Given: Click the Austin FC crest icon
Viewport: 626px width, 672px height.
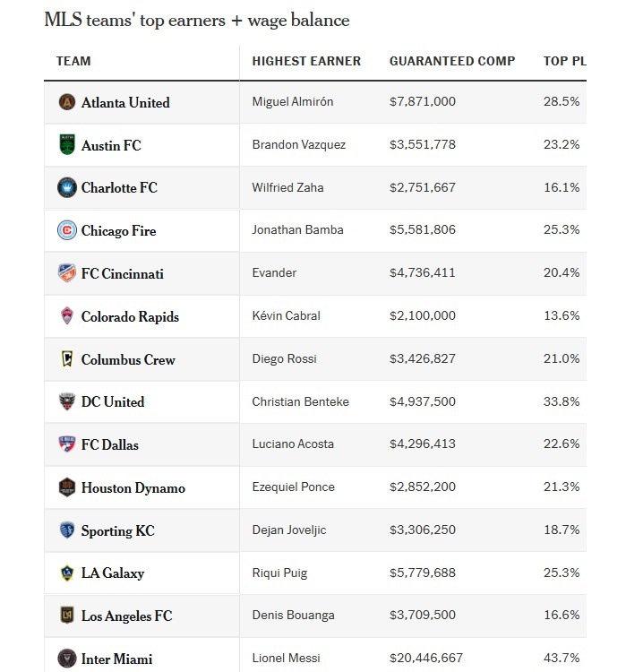Looking at the screenshot, I should click(67, 145).
